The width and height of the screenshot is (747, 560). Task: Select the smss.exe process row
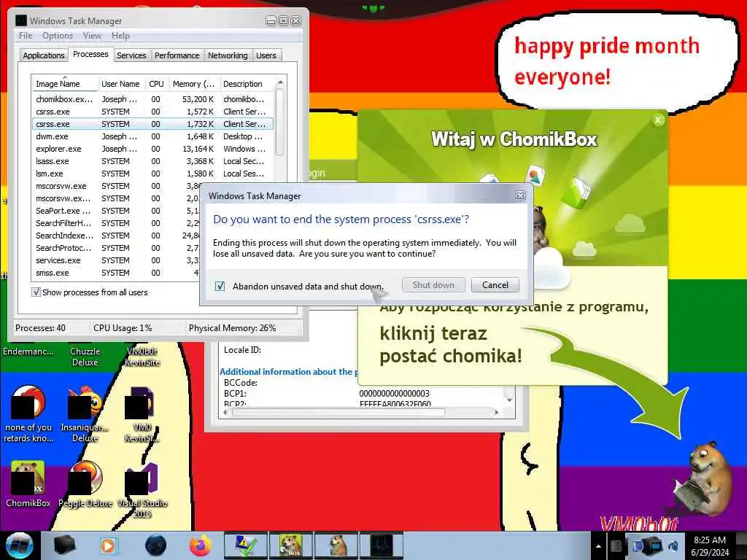[x=116, y=273]
